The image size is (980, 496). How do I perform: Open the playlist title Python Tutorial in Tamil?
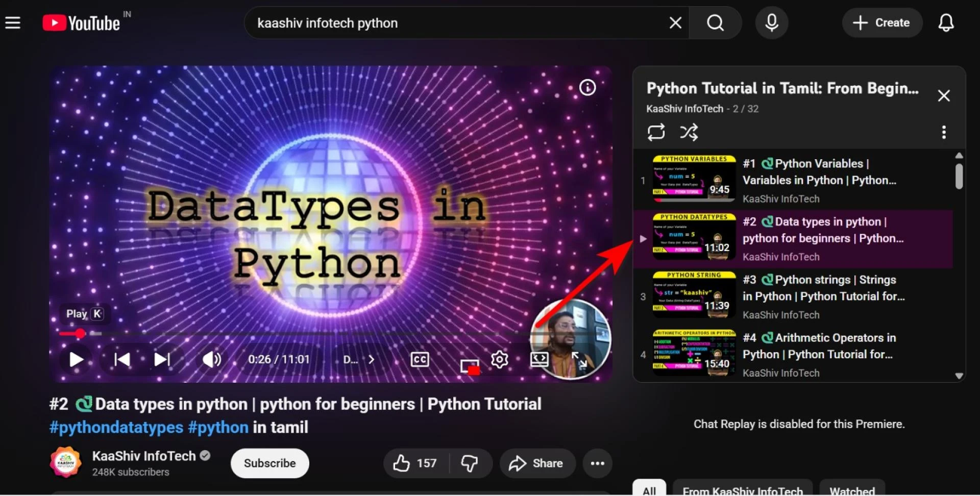coord(782,88)
